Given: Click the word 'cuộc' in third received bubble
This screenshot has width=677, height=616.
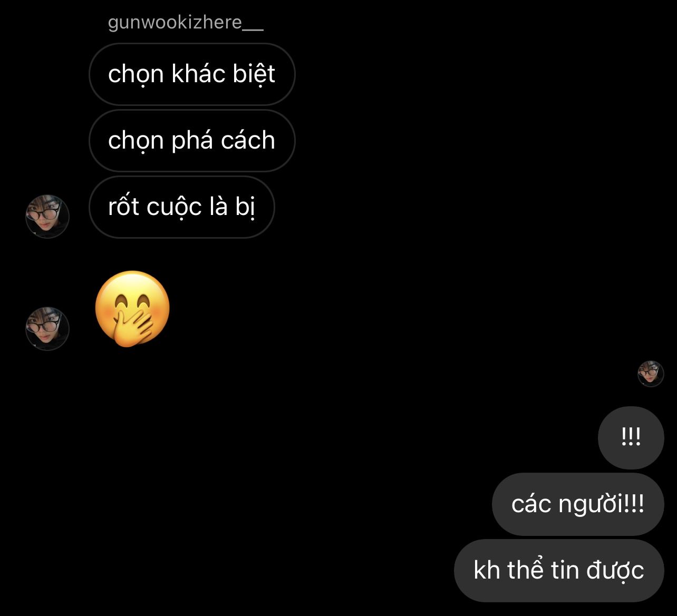Looking at the screenshot, I should pyautogui.click(x=174, y=207).
